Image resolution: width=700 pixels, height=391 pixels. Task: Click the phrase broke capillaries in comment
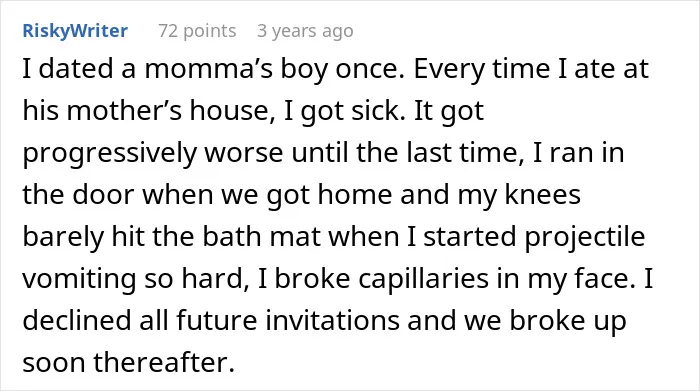[382, 278]
